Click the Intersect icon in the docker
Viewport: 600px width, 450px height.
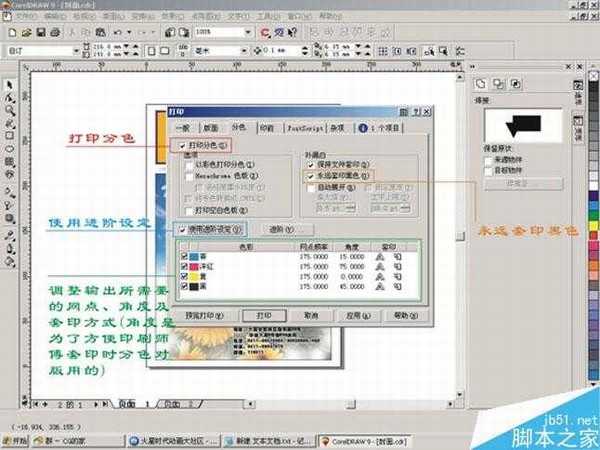point(515,83)
